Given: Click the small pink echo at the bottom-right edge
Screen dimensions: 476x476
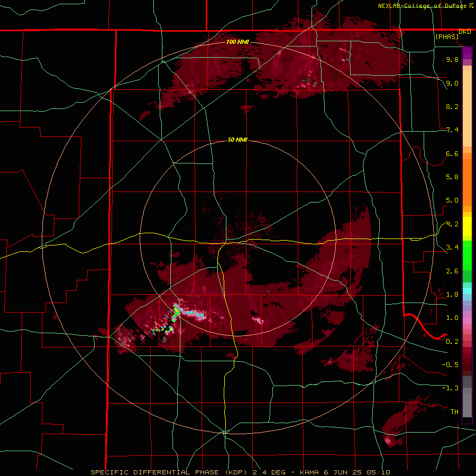Looking at the screenshot, I should tap(388, 440).
